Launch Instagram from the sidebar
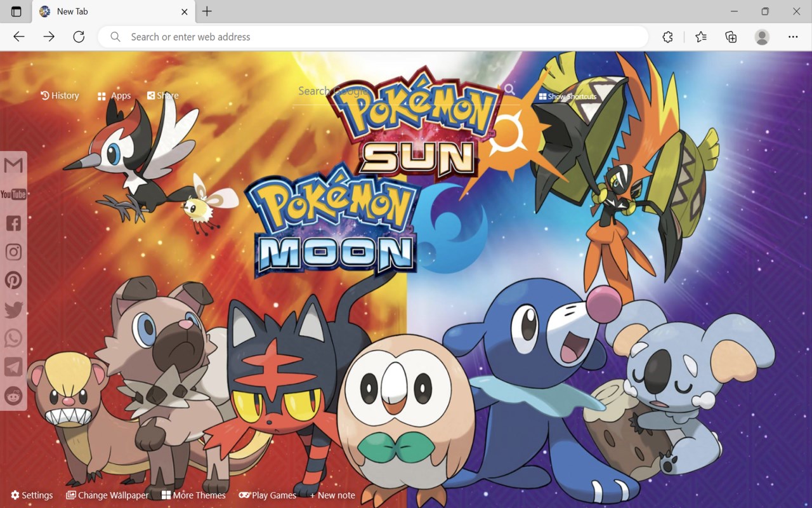This screenshot has width=812, height=508. click(x=13, y=252)
